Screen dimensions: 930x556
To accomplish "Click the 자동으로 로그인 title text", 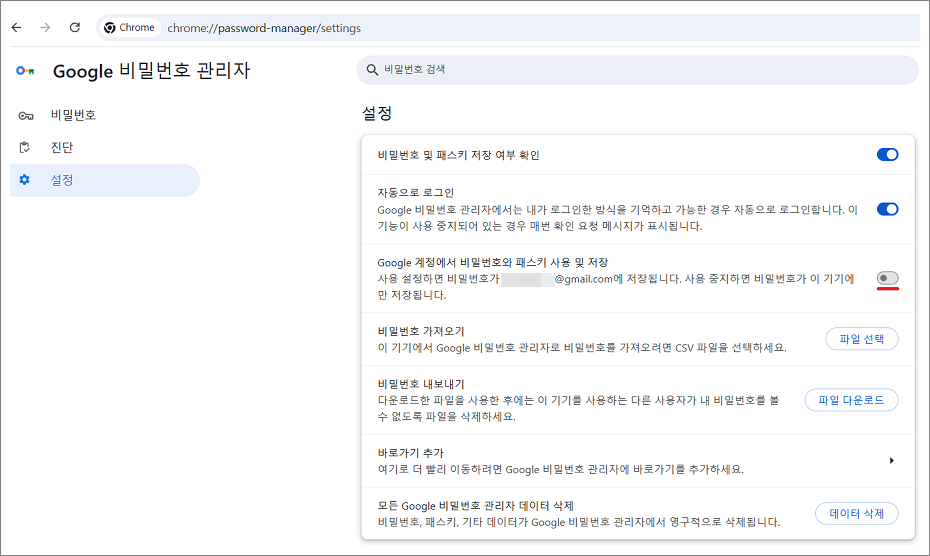I will click(416, 193).
